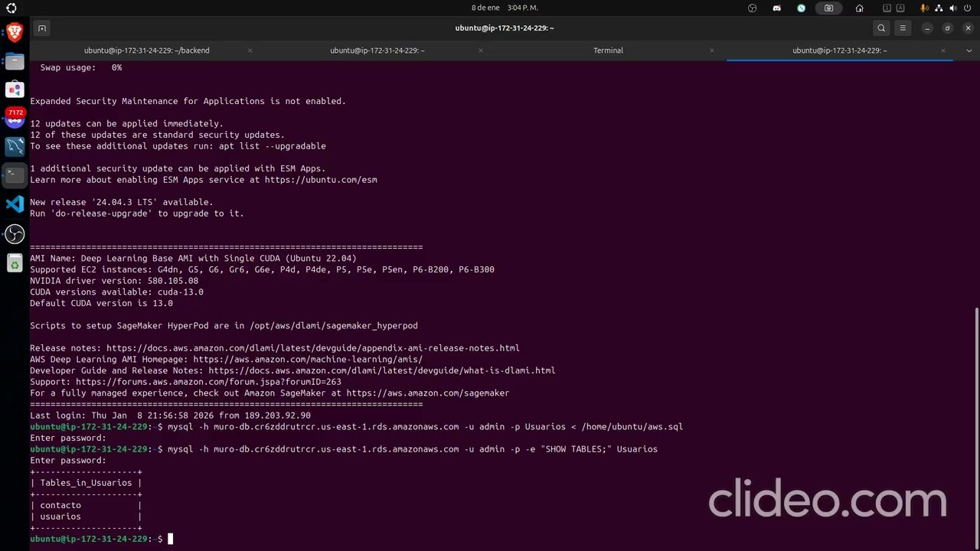
Task: Click the 'Swap usage: 0%' line
Action: click(x=80, y=67)
